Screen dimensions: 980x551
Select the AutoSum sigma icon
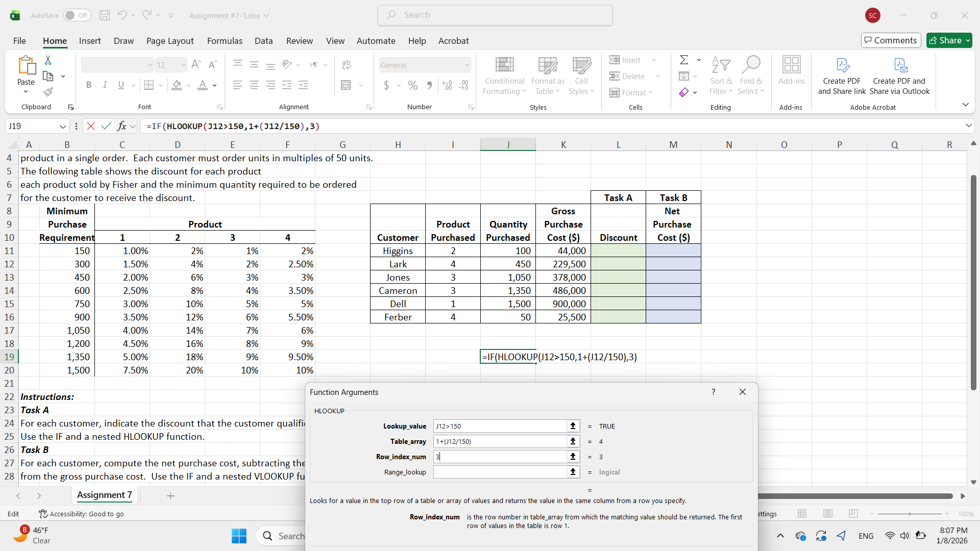point(684,60)
